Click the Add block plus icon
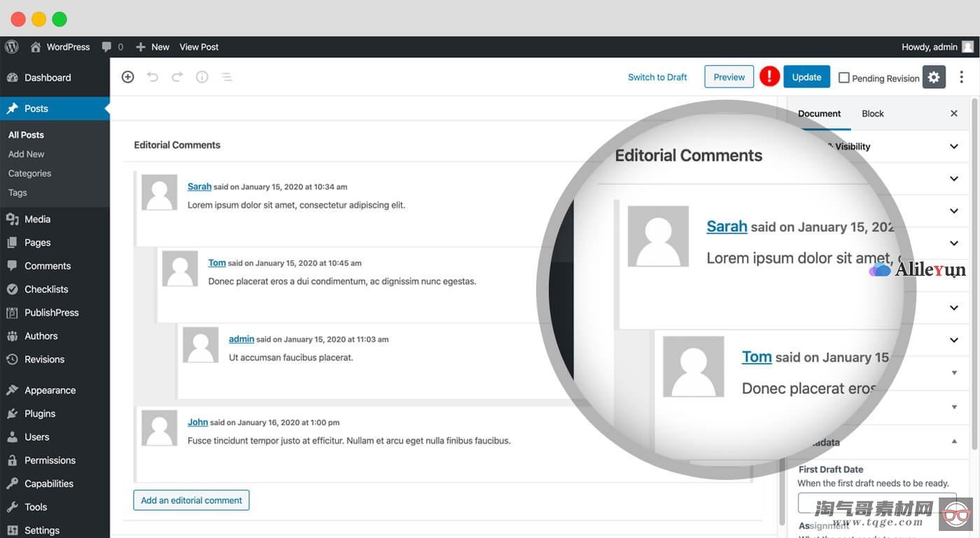The height and width of the screenshot is (538, 980). 127,77
